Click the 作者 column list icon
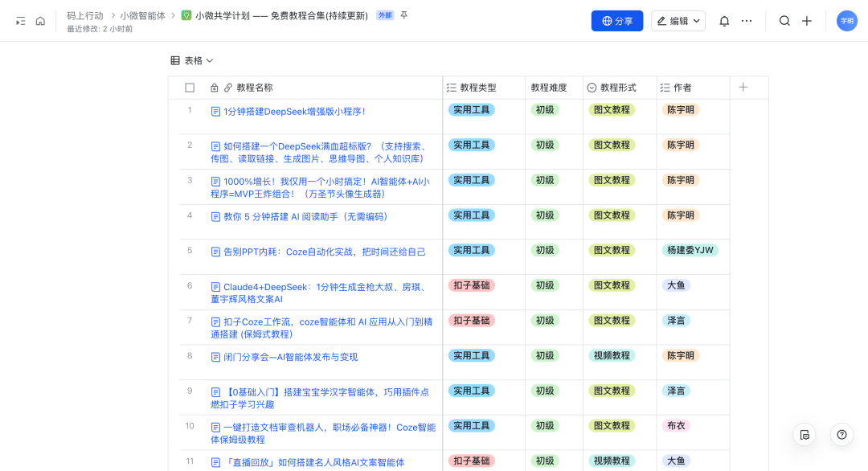868x471 pixels. [665, 88]
